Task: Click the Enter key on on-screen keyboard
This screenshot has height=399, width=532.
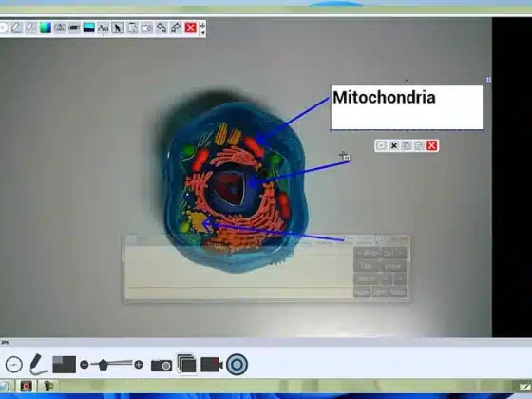Action: (393, 266)
